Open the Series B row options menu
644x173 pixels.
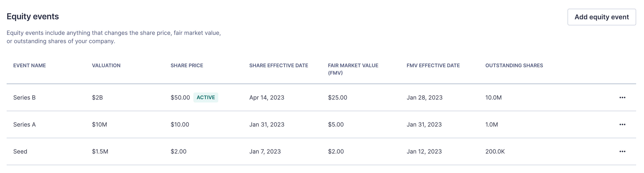[x=622, y=97]
